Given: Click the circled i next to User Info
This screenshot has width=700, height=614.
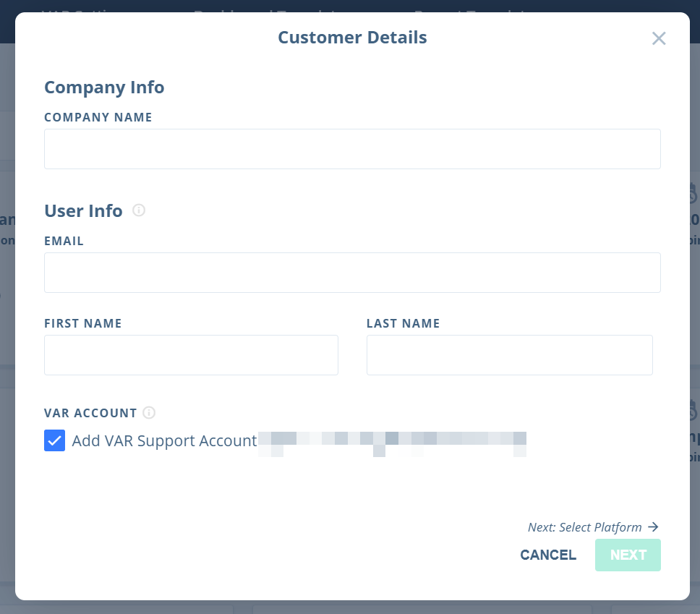Looking at the screenshot, I should [x=138, y=210].
